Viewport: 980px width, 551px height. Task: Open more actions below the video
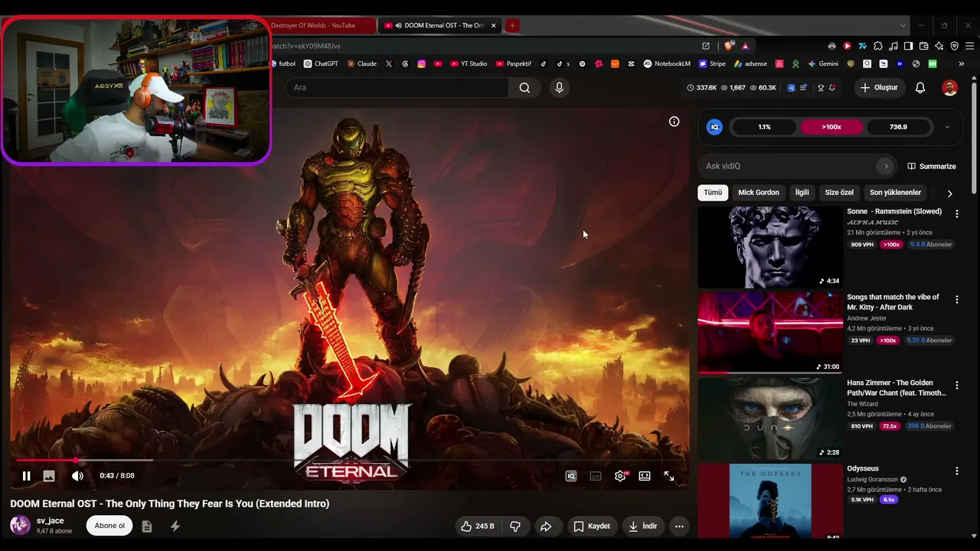click(679, 527)
